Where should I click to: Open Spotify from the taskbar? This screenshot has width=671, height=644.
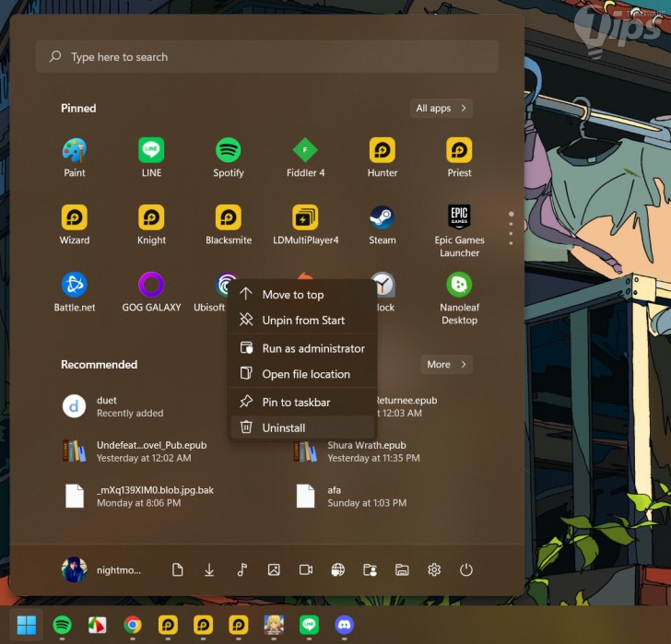[62, 625]
